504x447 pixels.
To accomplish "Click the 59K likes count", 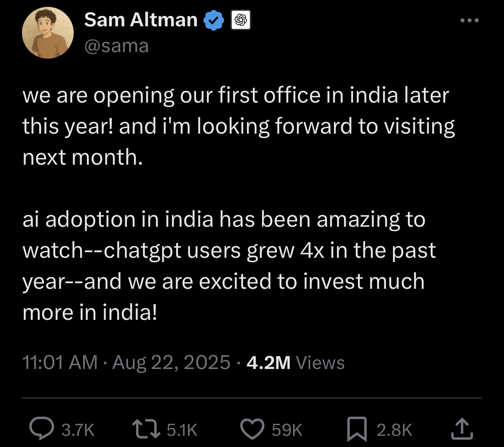I will click(x=287, y=430).
